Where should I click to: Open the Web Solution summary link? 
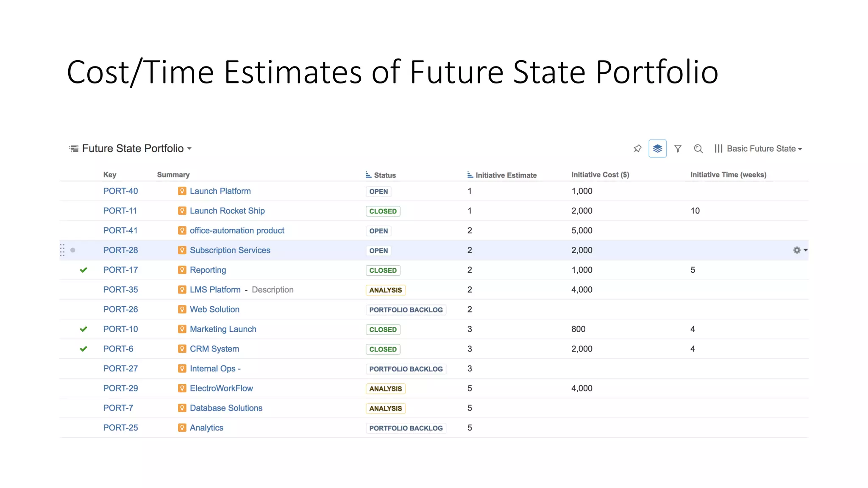[214, 310]
